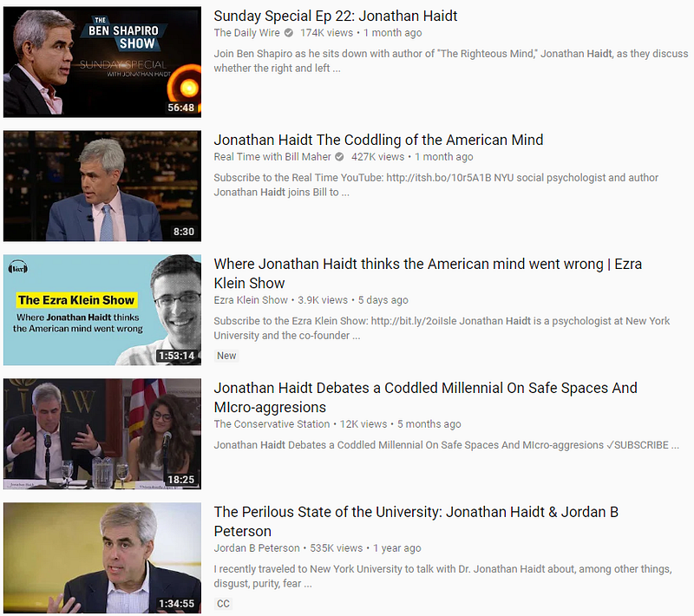Visit The Conservative Station channel
Viewport: 694px width, 616px height.
(272, 424)
